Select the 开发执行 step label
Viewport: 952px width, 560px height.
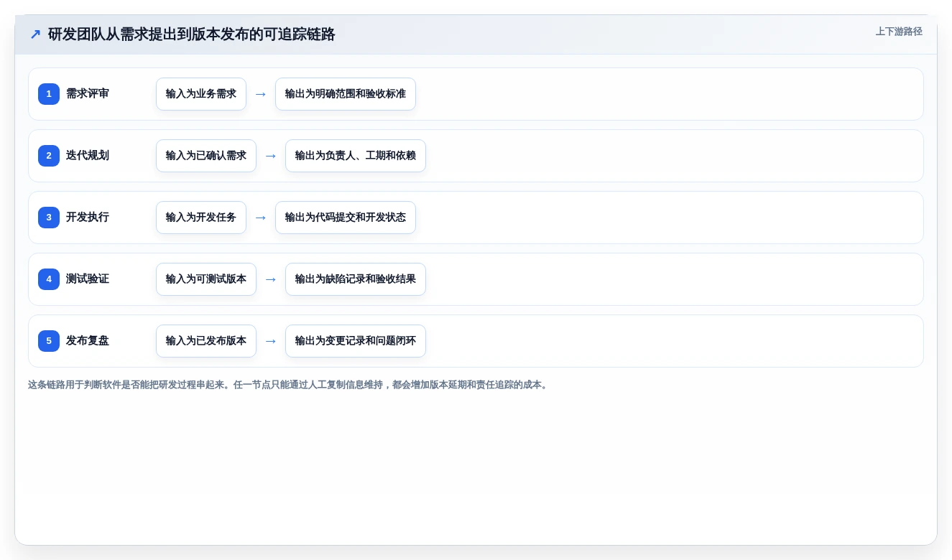(88, 218)
